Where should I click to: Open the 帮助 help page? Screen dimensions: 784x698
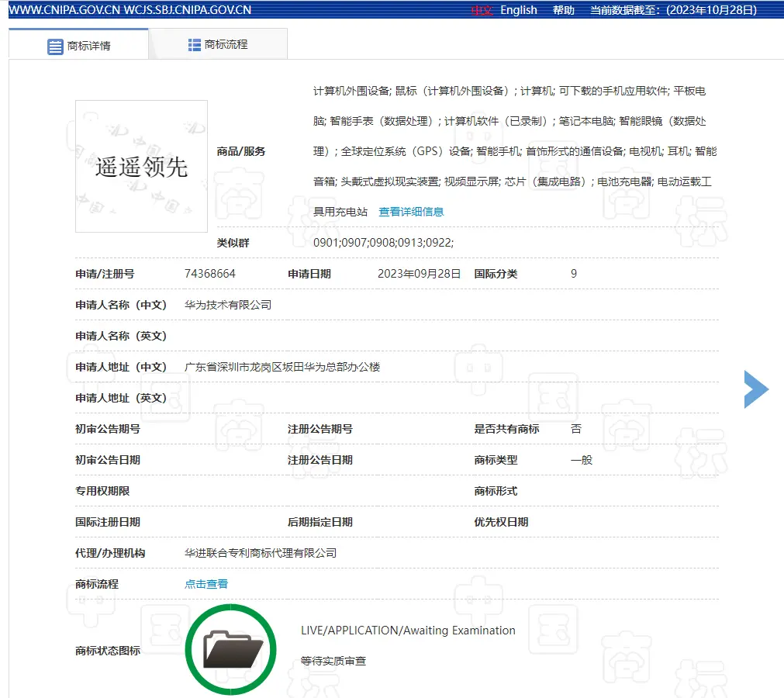pos(564,10)
